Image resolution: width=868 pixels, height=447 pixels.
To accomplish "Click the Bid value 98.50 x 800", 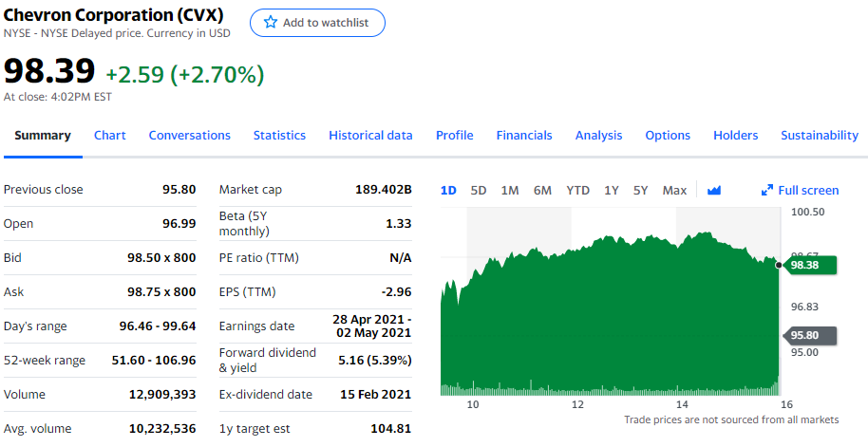I will pos(161,258).
